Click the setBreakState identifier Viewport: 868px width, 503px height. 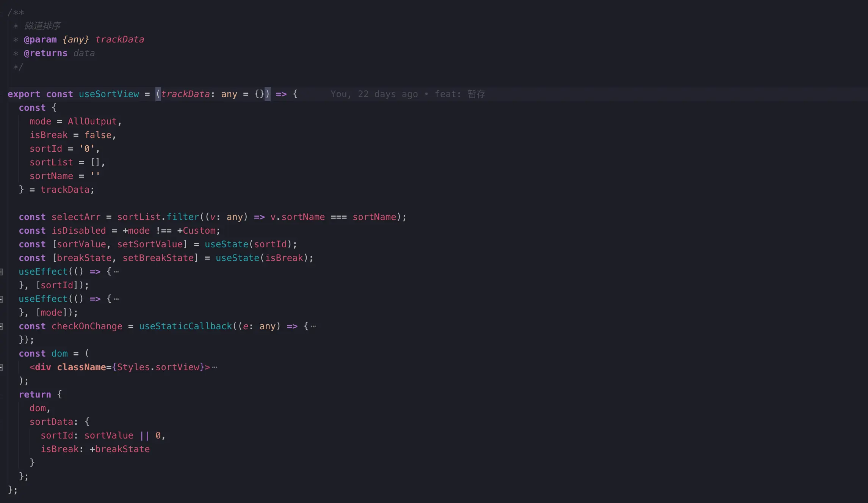click(x=158, y=258)
